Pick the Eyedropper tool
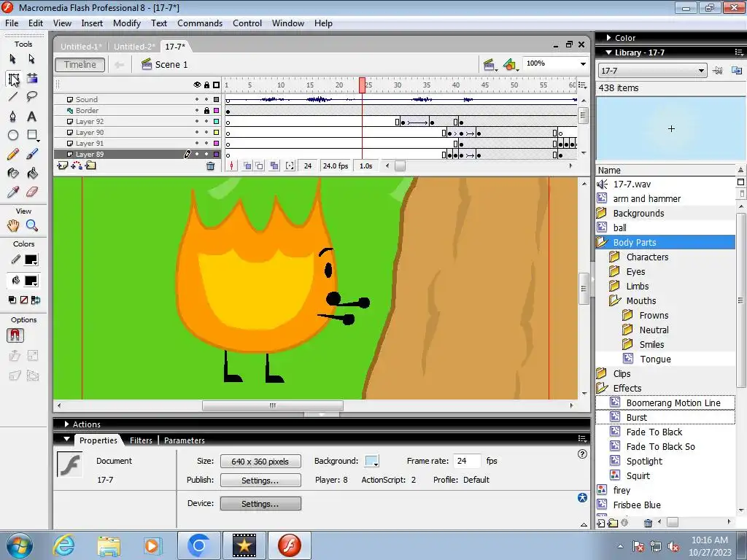 pyautogui.click(x=13, y=192)
